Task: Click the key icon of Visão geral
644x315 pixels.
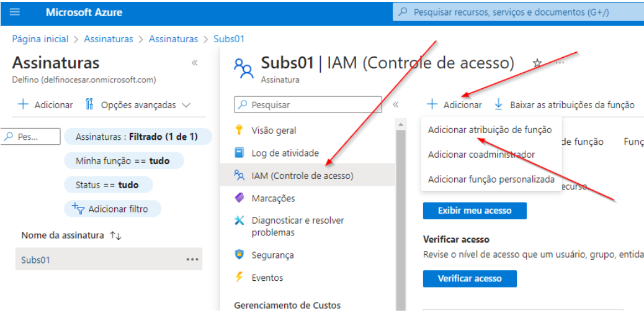Action: pos(239,130)
